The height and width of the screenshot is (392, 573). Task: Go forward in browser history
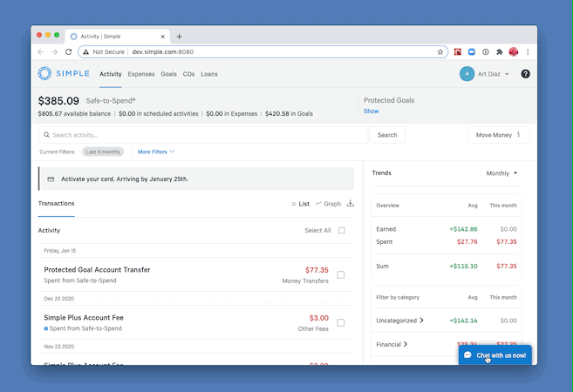54,51
